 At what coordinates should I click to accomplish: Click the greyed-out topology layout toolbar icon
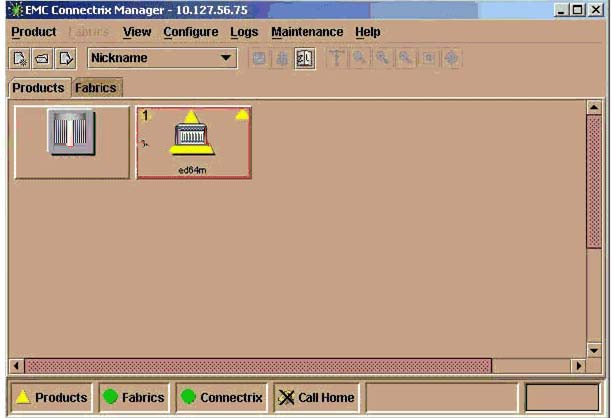336,59
